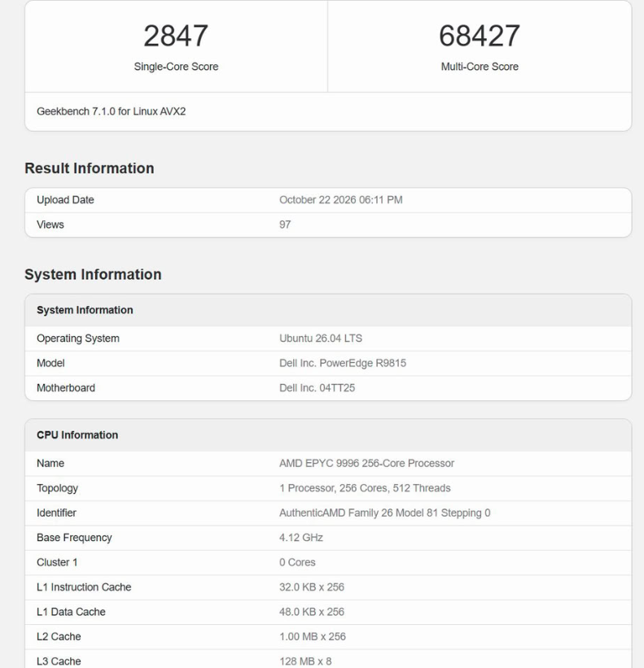Click the 0 Cores value

click(x=297, y=562)
